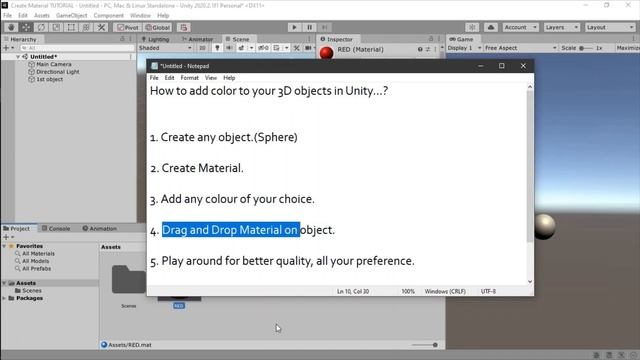
Task: Open the custom editor tools icon
Action: [x=101, y=27]
